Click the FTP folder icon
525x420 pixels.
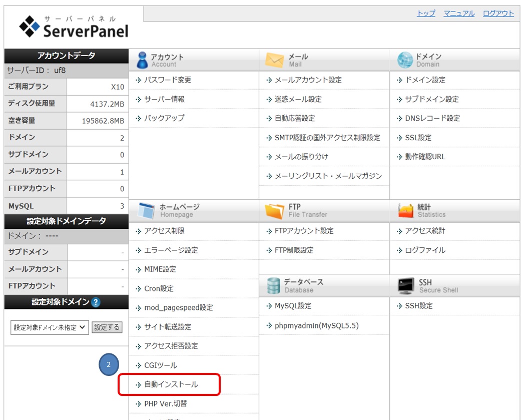(275, 211)
